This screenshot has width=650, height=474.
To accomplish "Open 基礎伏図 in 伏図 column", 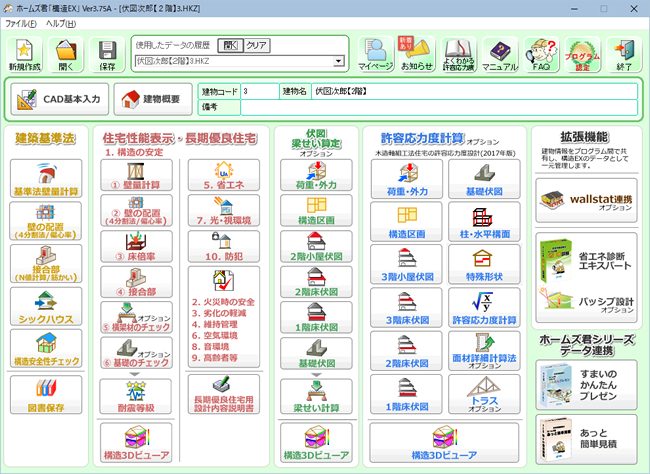I will (x=316, y=353).
